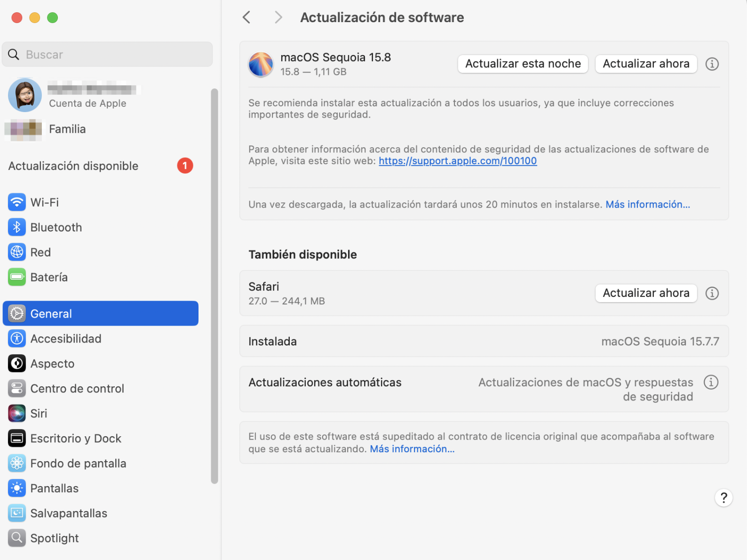
Task: Click the 'Actualización de software' window title
Action: coord(382,17)
